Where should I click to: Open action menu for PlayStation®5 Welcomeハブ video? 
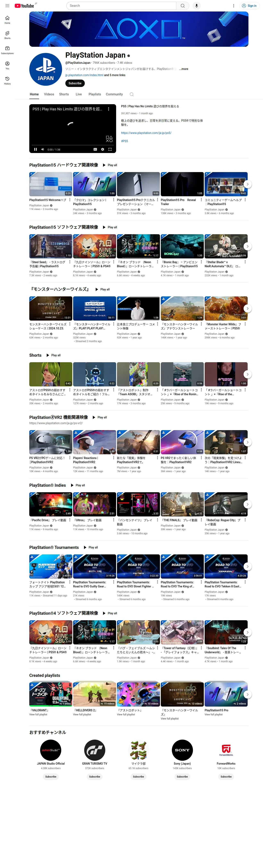pyautogui.click(x=70, y=200)
